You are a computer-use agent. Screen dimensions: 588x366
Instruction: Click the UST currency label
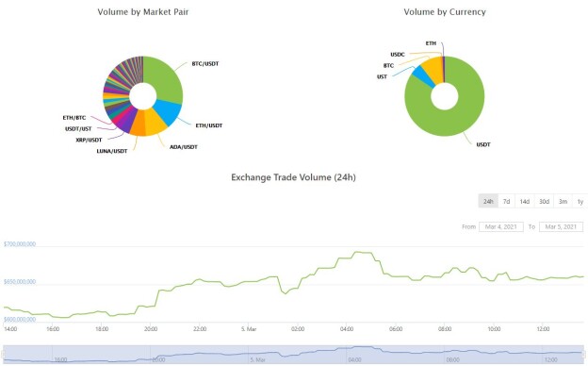382,76
